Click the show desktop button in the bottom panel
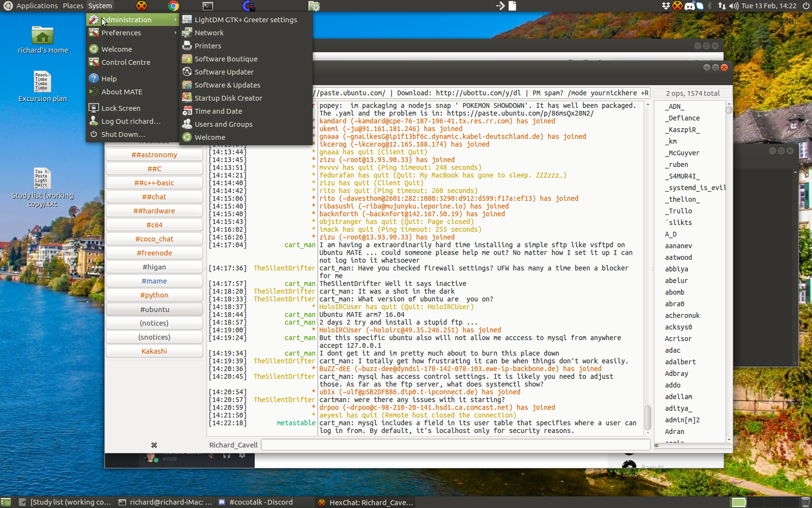 (6, 502)
